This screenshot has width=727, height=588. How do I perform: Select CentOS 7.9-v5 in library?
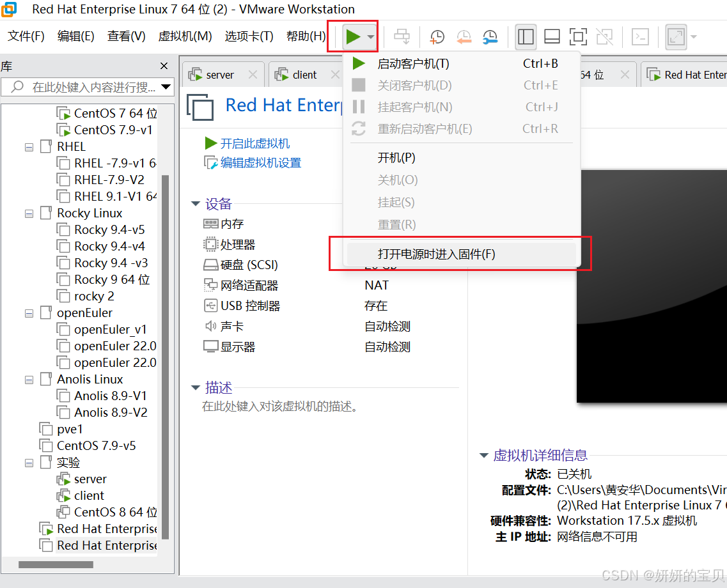click(x=96, y=445)
